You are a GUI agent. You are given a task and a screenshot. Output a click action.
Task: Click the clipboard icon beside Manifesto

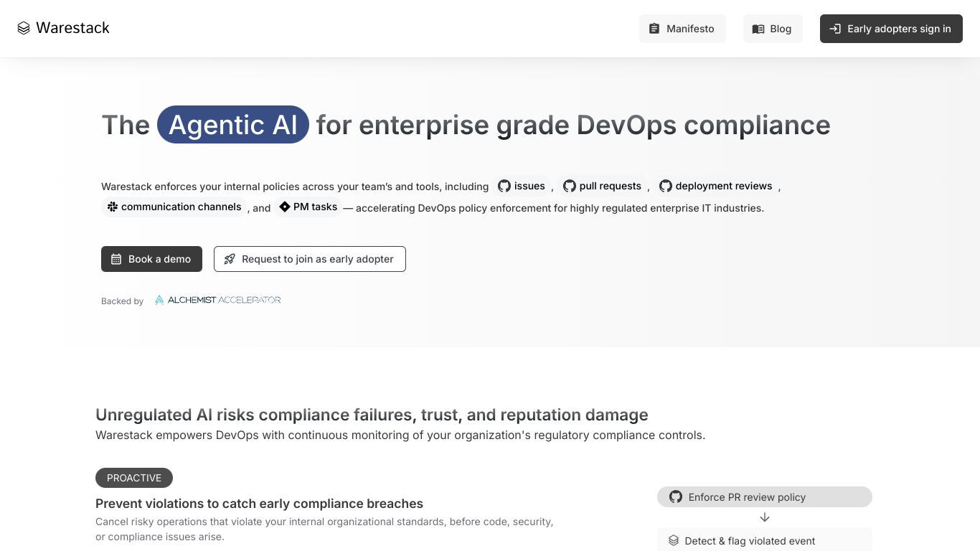click(654, 29)
